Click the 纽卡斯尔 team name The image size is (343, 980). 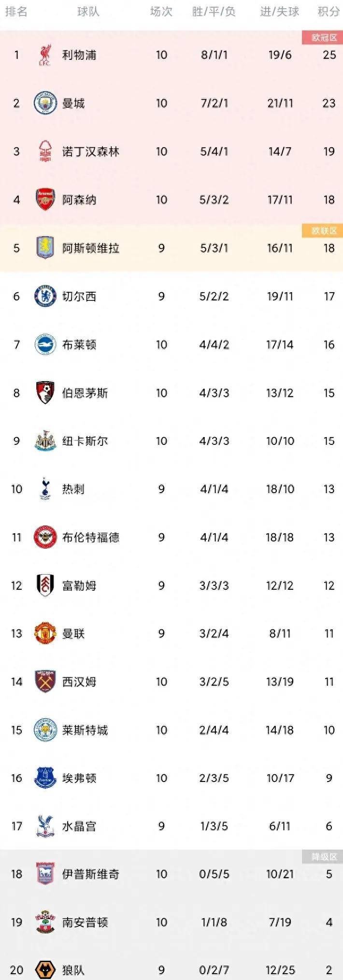point(85,441)
